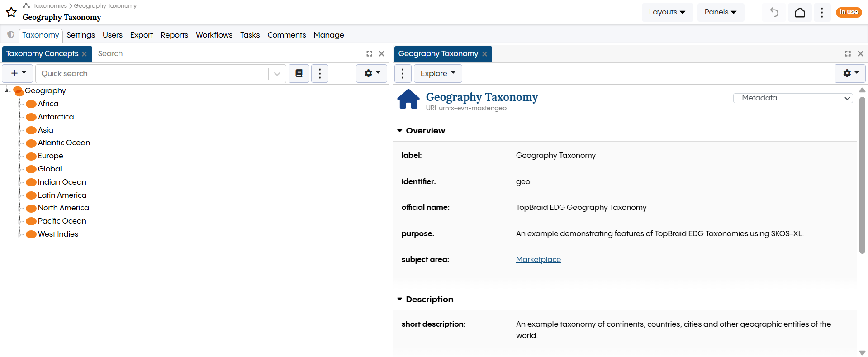Click the Africa concept orange icon
The image size is (868, 357).
[x=31, y=104]
